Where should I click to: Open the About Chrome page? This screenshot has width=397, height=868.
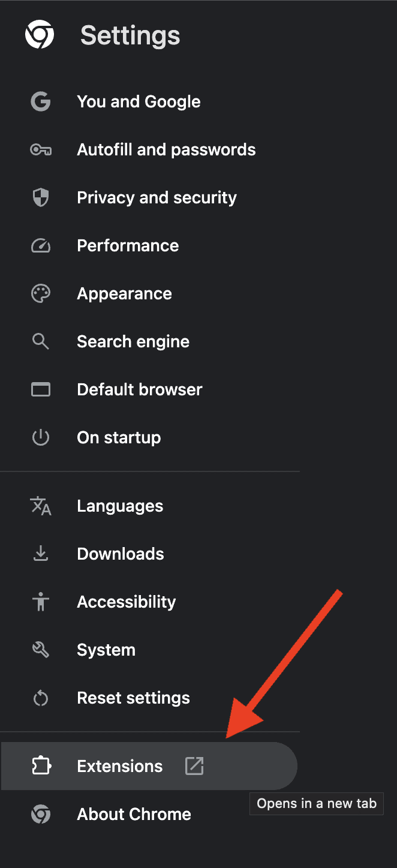(x=134, y=814)
